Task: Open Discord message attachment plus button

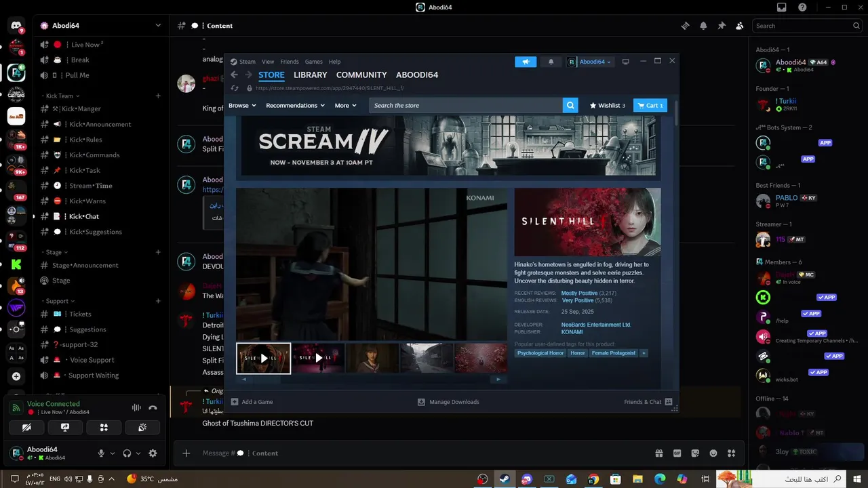Action: click(186, 453)
